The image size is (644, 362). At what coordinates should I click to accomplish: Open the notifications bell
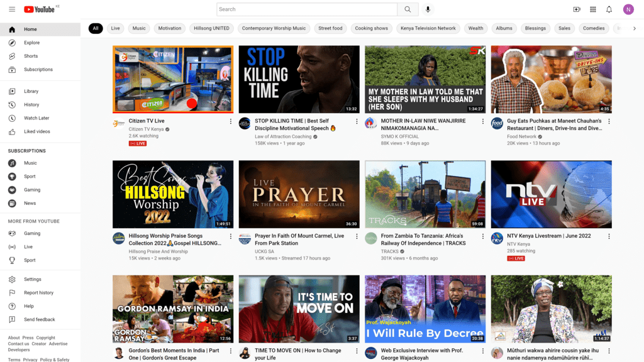coord(609,9)
